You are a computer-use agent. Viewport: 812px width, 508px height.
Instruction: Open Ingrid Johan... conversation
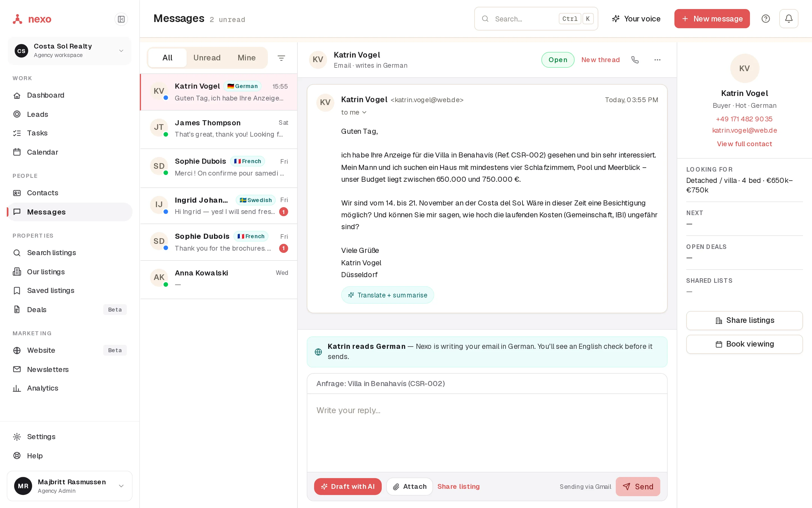tap(219, 206)
